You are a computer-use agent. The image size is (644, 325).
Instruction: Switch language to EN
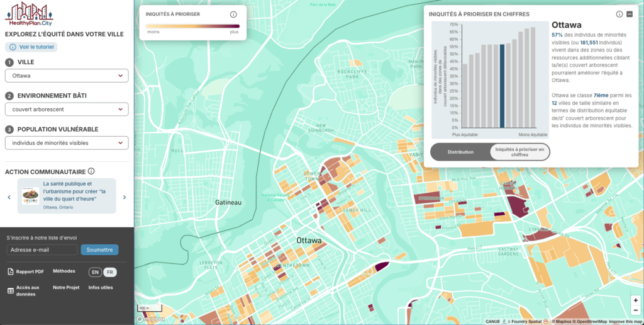[x=95, y=272]
